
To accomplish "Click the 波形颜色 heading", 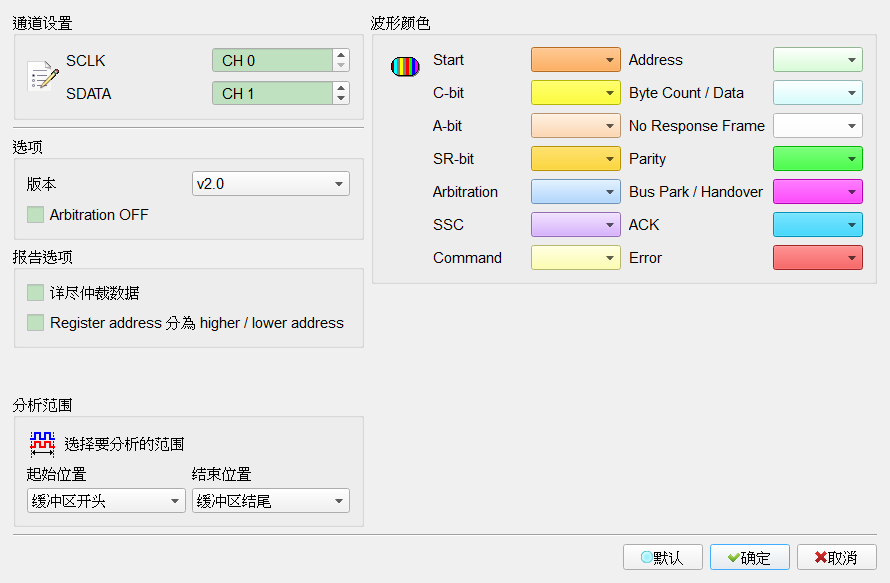I will (401, 23).
